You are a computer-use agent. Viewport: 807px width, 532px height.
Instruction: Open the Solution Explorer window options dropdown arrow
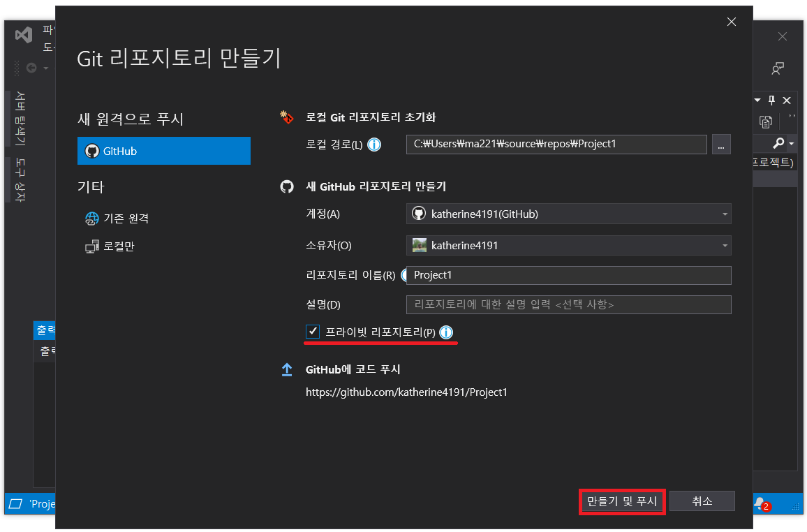757,101
